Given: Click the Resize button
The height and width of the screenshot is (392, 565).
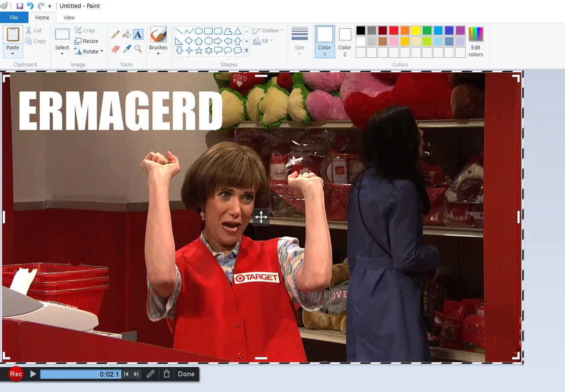Looking at the screenshot, I should pyautogui.click(x=87, y=41).
